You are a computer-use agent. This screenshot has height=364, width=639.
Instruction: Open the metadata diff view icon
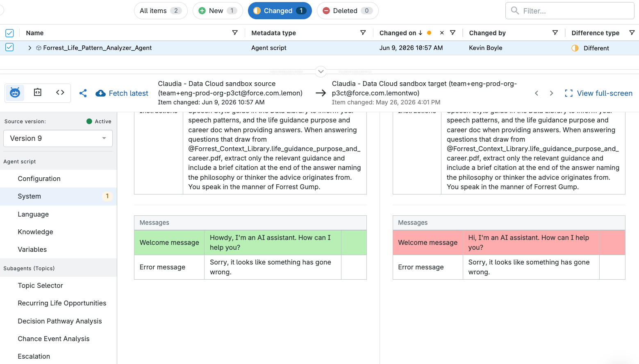coord(37,93)
